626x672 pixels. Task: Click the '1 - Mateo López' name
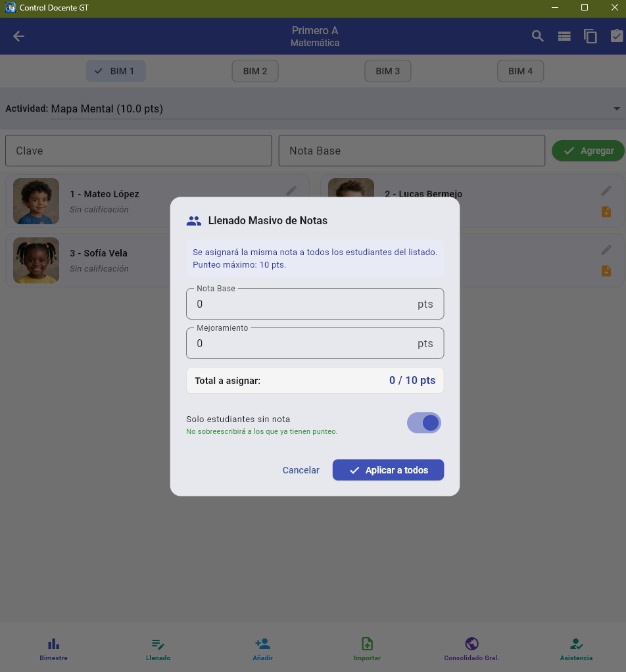105,194
